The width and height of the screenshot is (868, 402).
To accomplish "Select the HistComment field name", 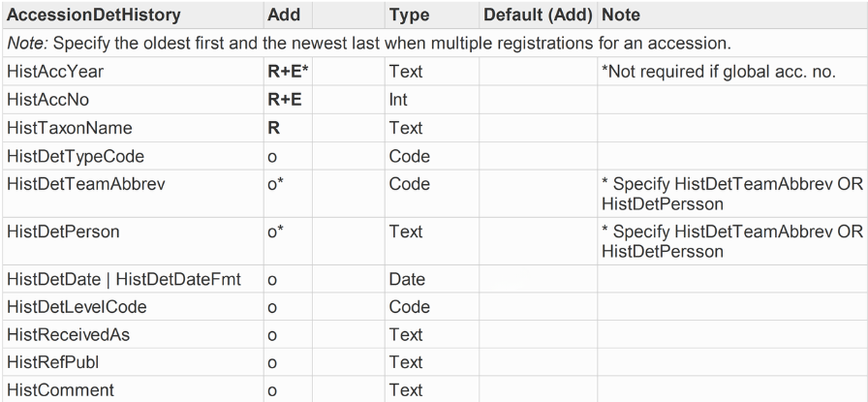I will (60, 389).
